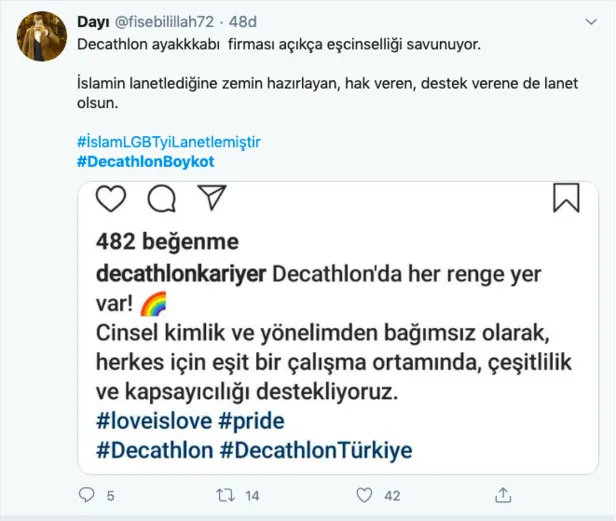Open the tweet share upload-arrow icon

pos(504,494)
